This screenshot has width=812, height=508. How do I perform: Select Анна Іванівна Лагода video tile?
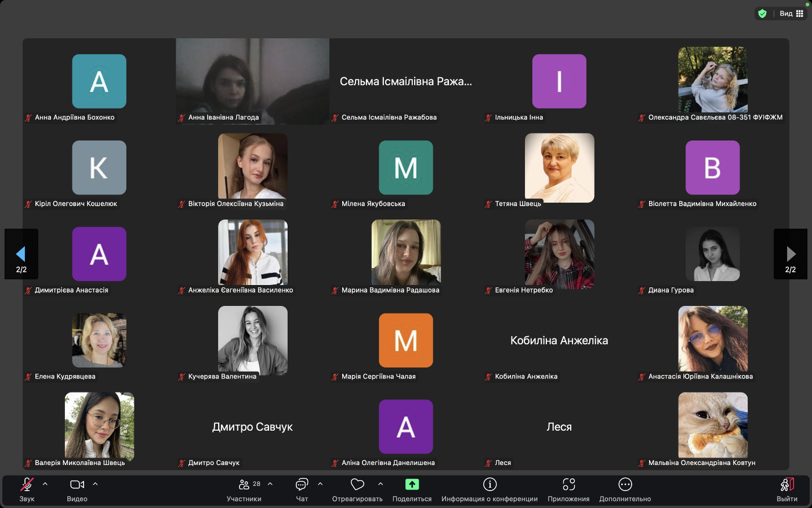tap(253, 82)
